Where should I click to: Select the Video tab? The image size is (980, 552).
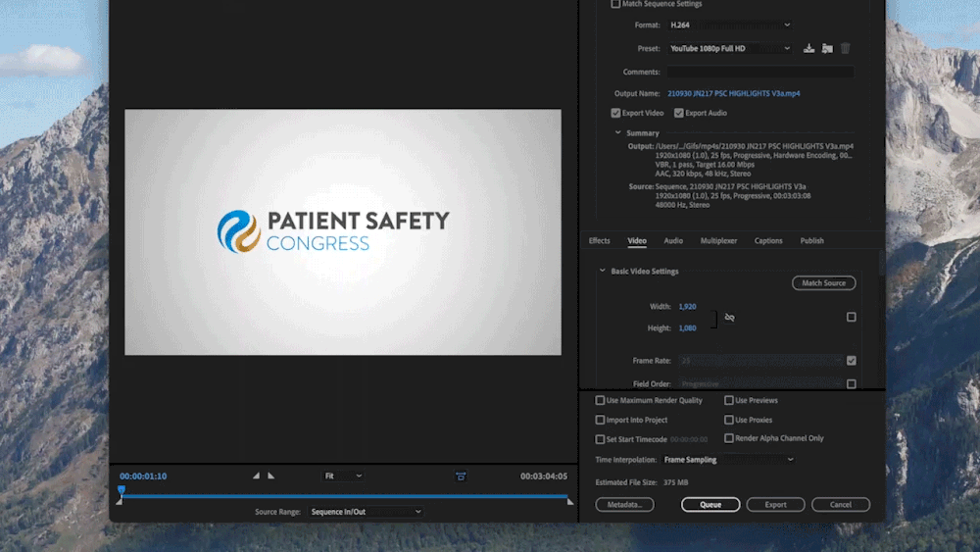[637, 240]
